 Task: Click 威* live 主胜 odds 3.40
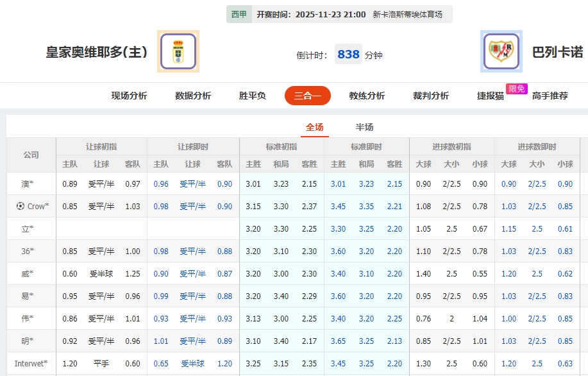coord(339,273)
